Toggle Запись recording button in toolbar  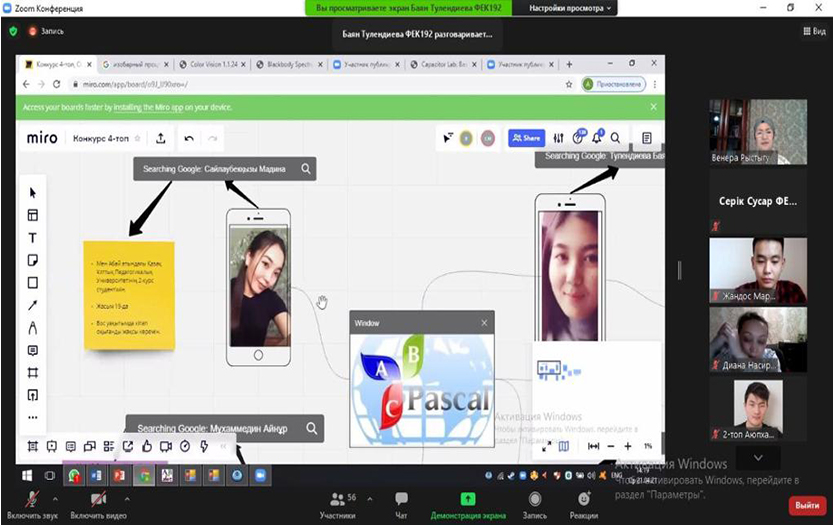[534, 505]
